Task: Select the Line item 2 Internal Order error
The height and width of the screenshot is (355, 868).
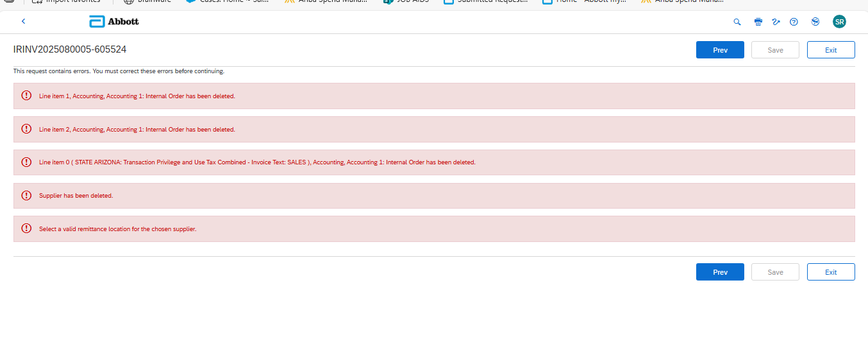Action: pos(137,130)
